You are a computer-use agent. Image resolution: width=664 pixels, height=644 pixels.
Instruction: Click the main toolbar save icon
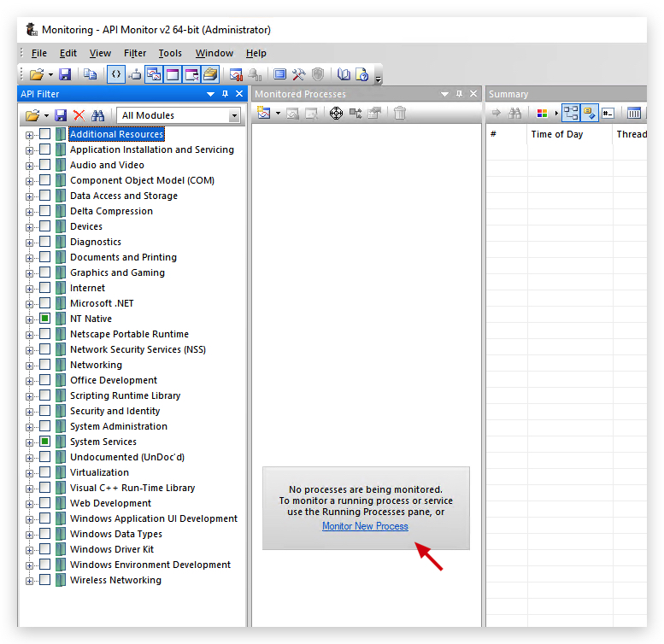[x=65, y=75]
